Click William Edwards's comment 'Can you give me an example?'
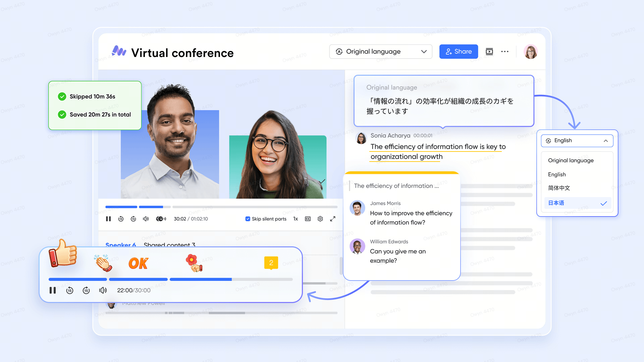Screen dimensions: 644x362 pos(398,256)
